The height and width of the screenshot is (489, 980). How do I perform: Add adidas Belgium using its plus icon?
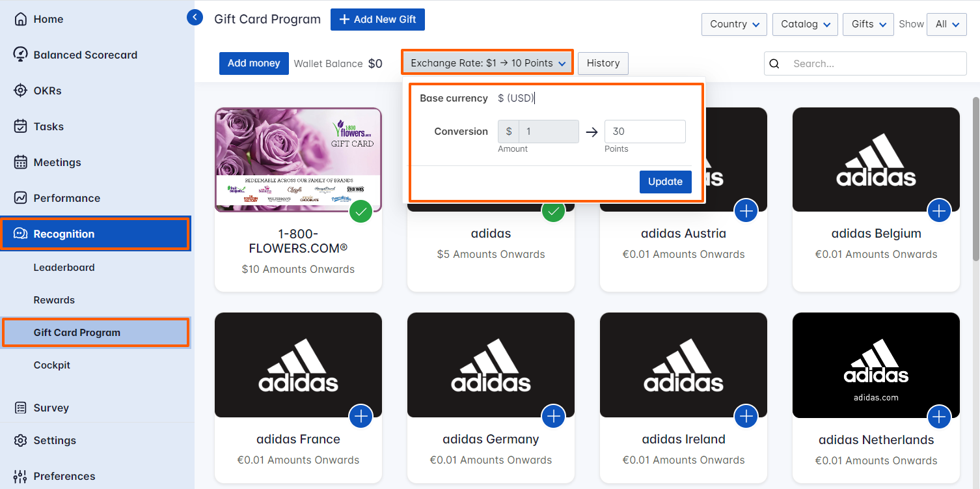pyautogui.click(x=939, y=210)
